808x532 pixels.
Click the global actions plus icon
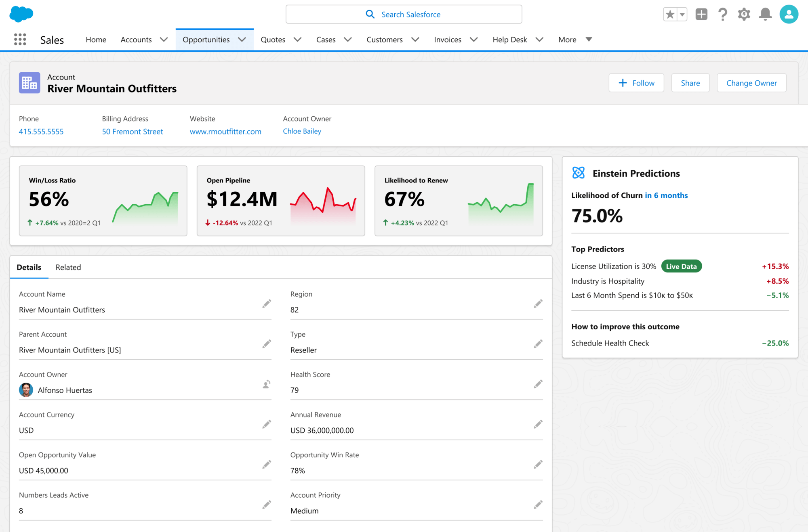701,15
